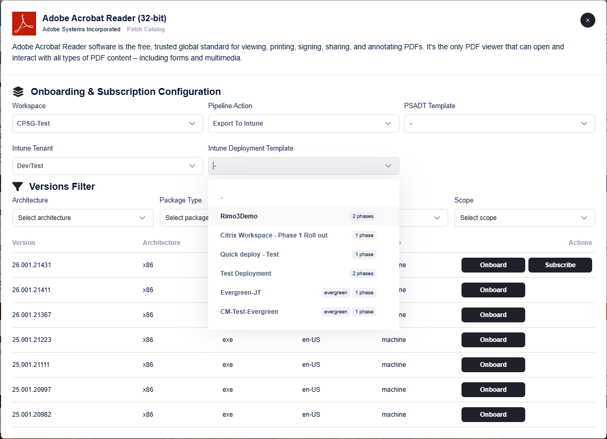Viewport: 607px width, 439px height.
Task: Click the machine cell for version 25.001.21223
Action: [394, 340]
